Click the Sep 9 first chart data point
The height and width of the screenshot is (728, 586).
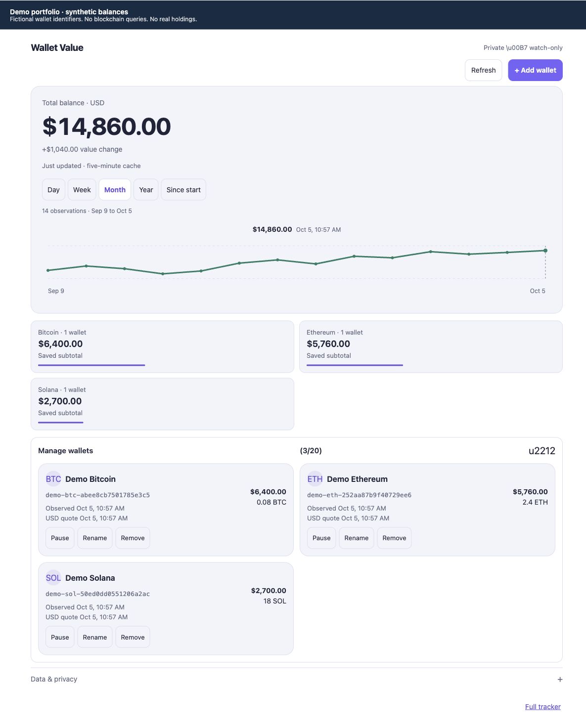click(x=48, y=270)
